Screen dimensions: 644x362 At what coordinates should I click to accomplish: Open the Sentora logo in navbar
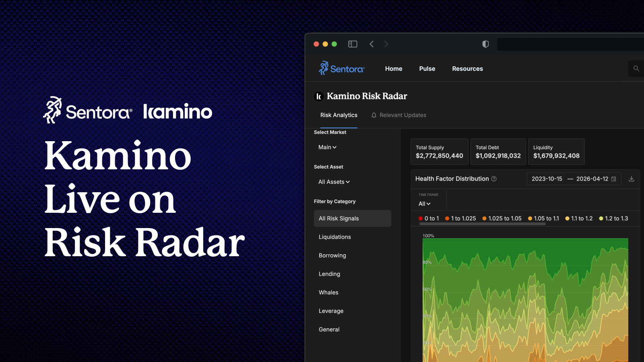pyautogui.click(x=341, y=68)
